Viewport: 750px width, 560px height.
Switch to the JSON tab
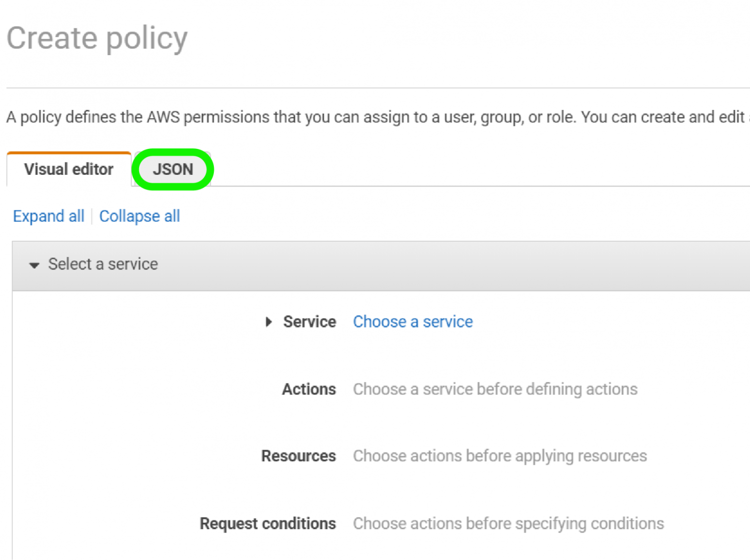click(173, 169)
